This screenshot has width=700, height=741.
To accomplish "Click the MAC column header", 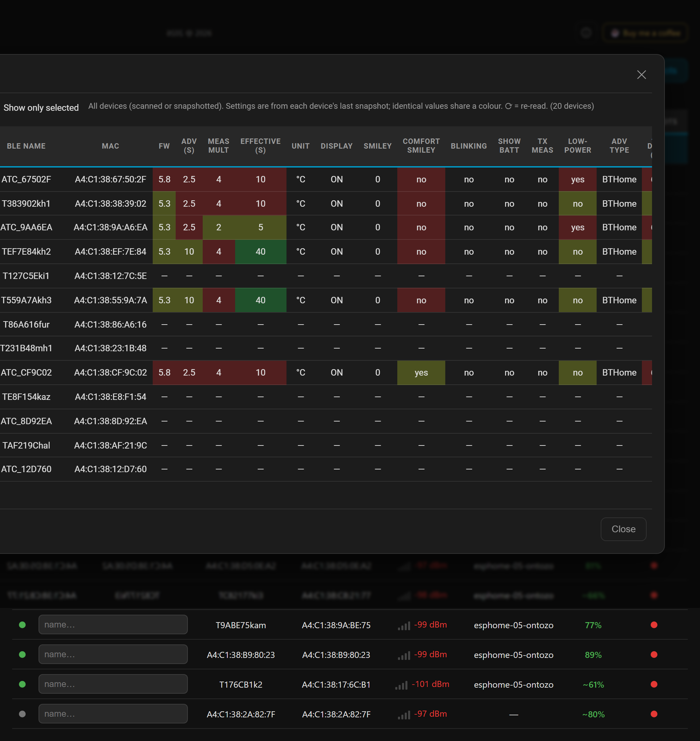I will tap(110, 146).
